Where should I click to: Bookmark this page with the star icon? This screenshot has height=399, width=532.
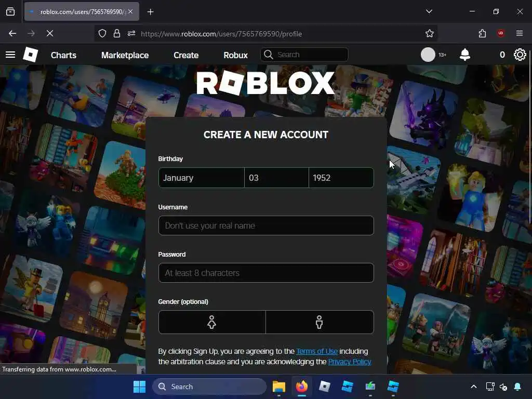(x=430, y=33)
